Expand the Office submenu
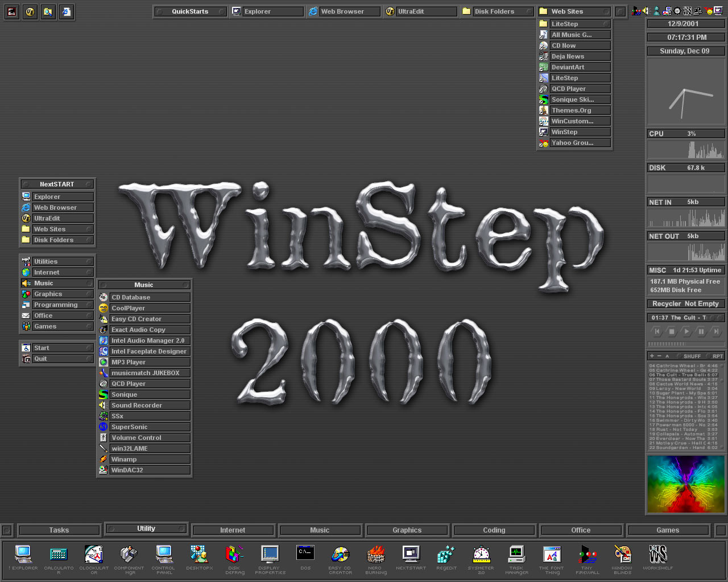Viewport: 728px width, 582px height. pos(57,315)
